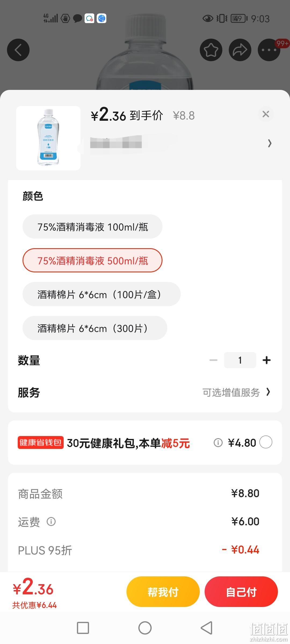Tap info icon beside ¥4.80 price
The image size is (290, 644).
click(218, 442)
